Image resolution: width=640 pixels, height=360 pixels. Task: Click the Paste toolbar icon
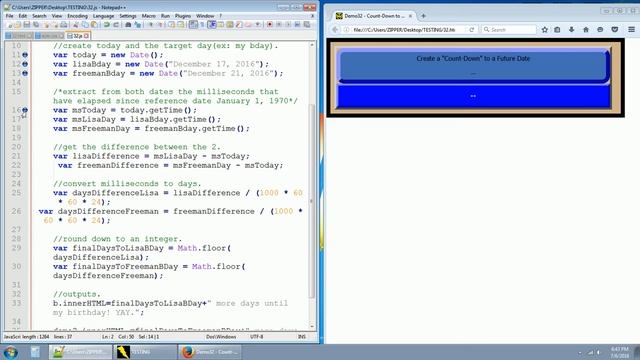(94, 25)
